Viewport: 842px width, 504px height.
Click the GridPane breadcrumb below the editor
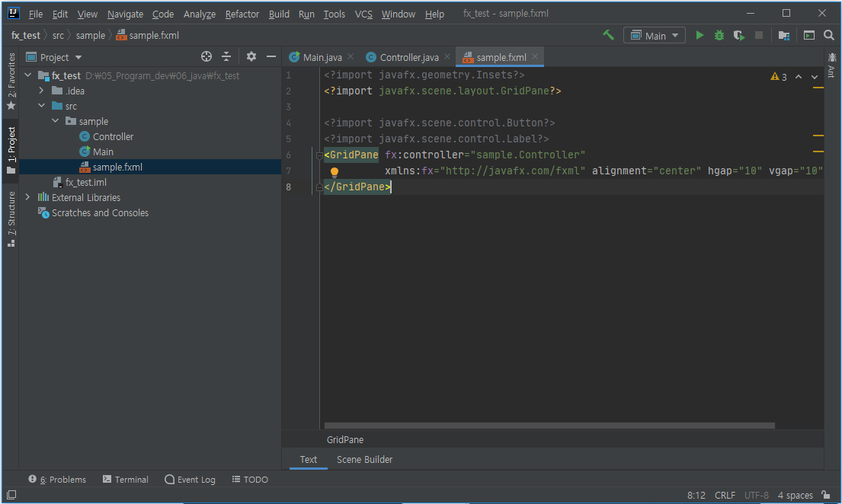tap(344, 439)
